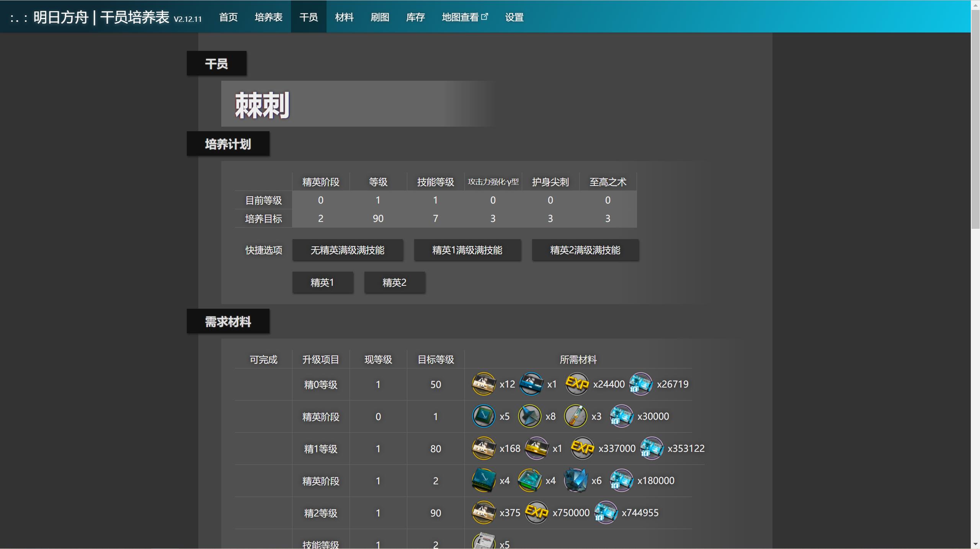Select the 干员 nav tab
The width and height of the screenshot is (980, 549).
click(x=309, y=17)
